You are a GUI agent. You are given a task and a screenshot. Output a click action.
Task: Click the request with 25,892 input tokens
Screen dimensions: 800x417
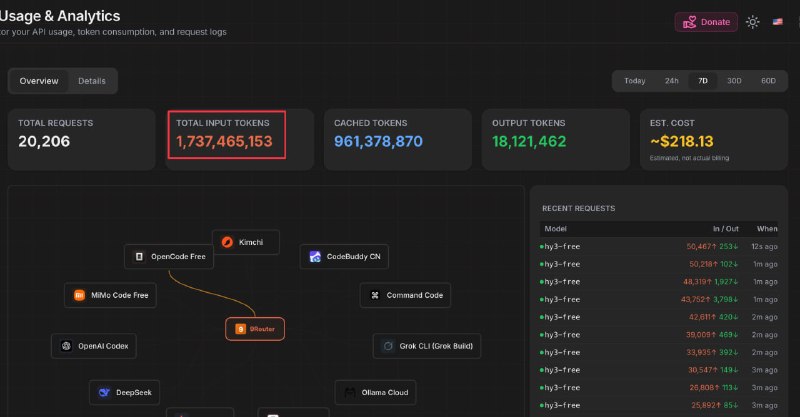click(x=659, y=405)
